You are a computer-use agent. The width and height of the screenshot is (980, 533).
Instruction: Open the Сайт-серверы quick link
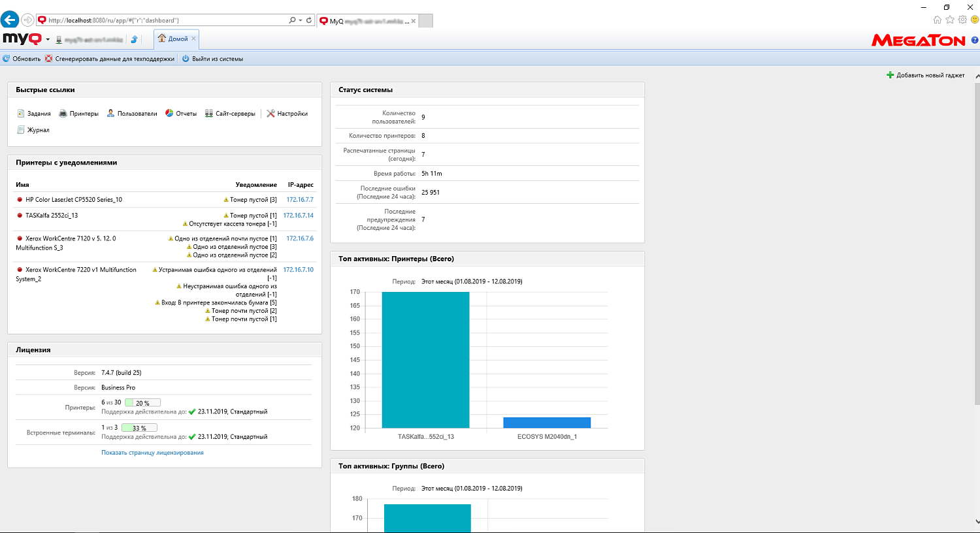(230, 114)
